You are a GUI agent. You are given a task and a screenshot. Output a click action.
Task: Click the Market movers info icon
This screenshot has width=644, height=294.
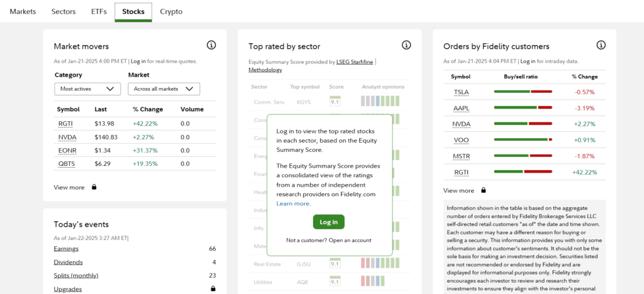point(211,45)
